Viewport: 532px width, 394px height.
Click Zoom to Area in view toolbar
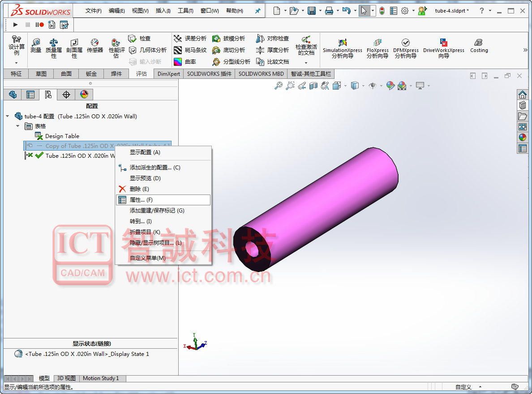(290, 86)
